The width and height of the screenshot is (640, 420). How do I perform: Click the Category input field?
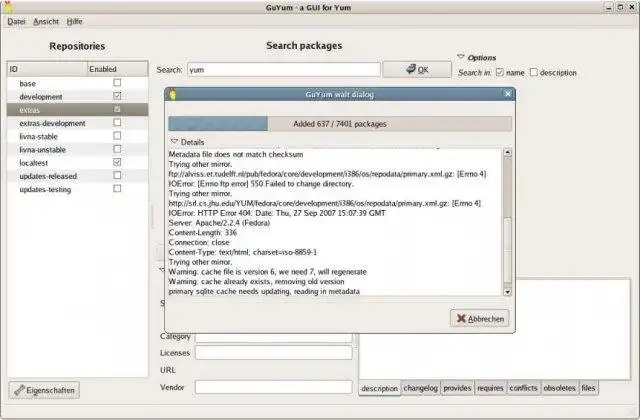click(x=273, y=338)
